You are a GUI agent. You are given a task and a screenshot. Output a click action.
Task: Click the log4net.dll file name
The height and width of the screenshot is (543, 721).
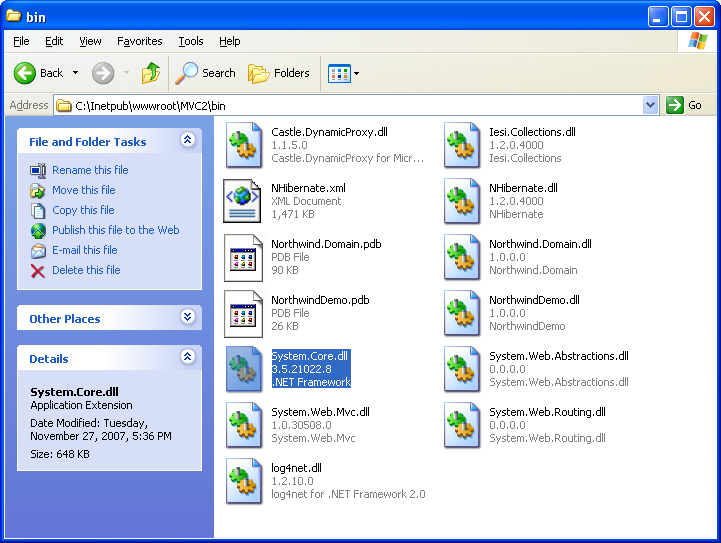click(x=296, y=468)
